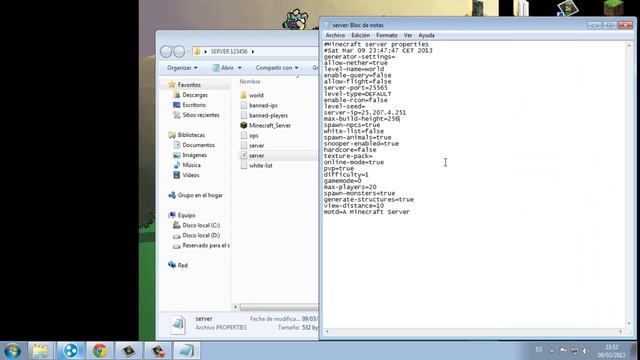This screenshot has width=640, height=360.
Task: Select Favoritos in navigation pane
Action: pos(189,85)
